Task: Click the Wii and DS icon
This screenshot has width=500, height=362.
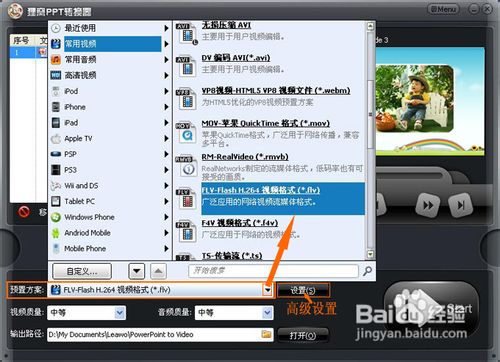Action: pyautogui.click(x=56, y=186)
